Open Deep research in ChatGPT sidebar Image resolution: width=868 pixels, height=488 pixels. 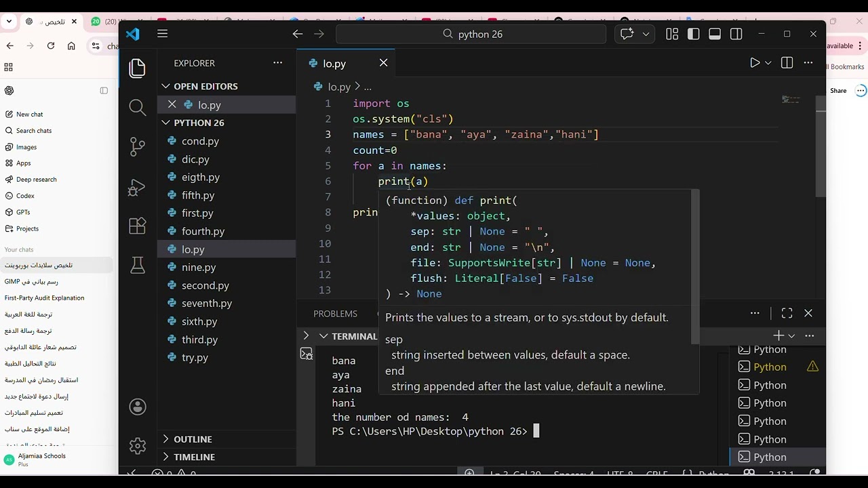(36, 180)
